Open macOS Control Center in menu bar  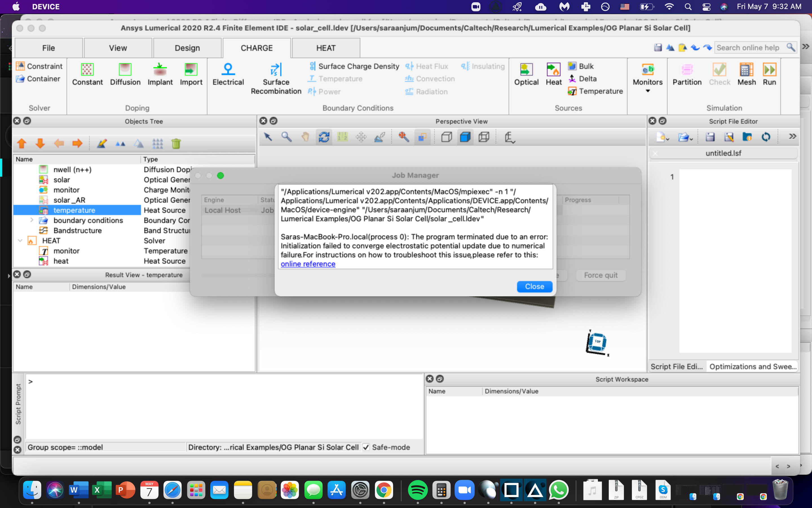tap(706, 7)
